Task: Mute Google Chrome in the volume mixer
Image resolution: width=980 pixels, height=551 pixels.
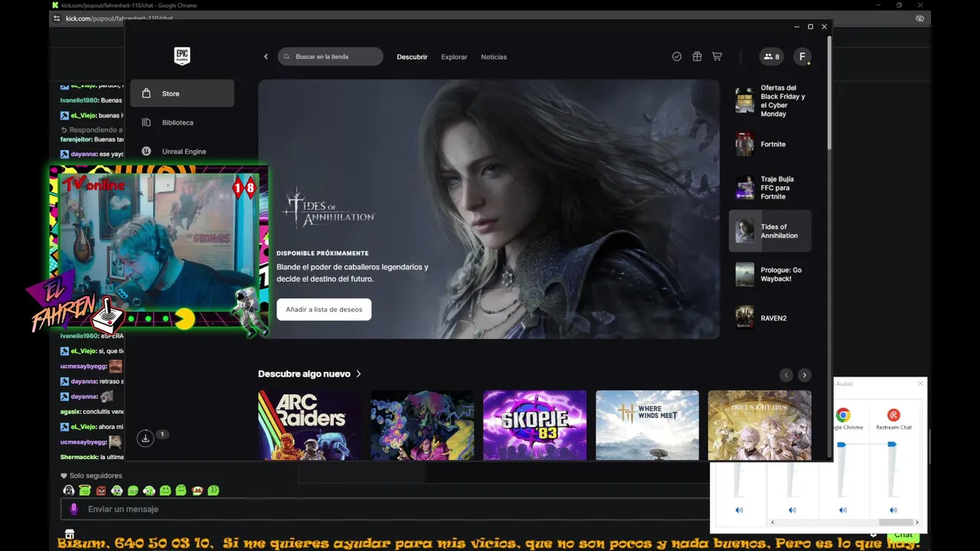Action: click(x=843, y=510)
